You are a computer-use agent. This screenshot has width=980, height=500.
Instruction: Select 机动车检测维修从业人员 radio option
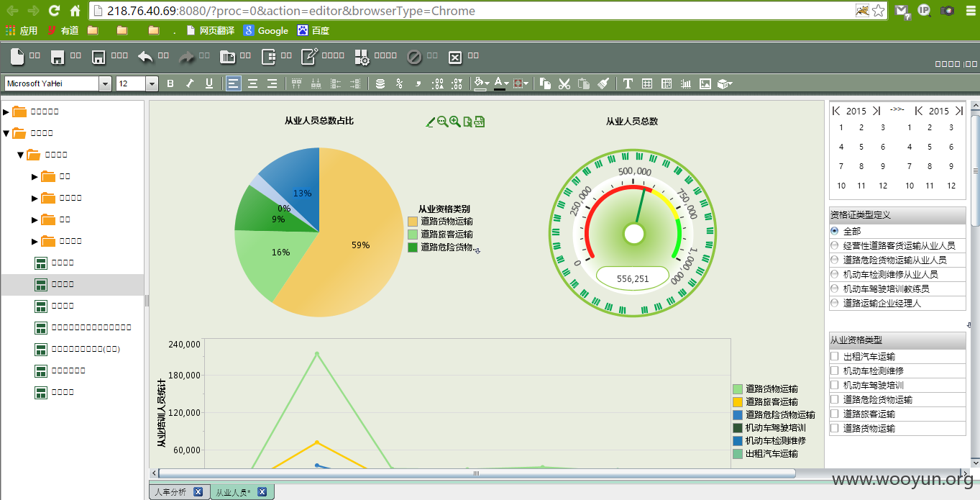point(835,274)
